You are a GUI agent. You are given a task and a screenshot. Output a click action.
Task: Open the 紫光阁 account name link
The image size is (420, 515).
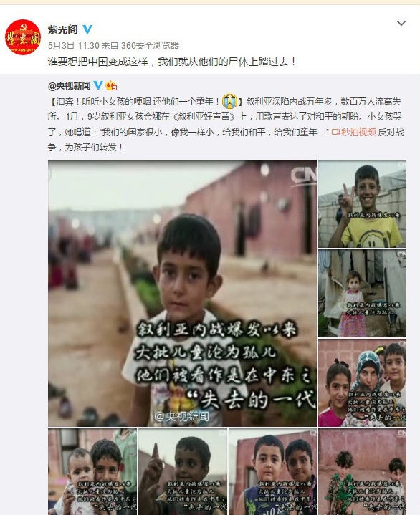[x=63, y=29]
